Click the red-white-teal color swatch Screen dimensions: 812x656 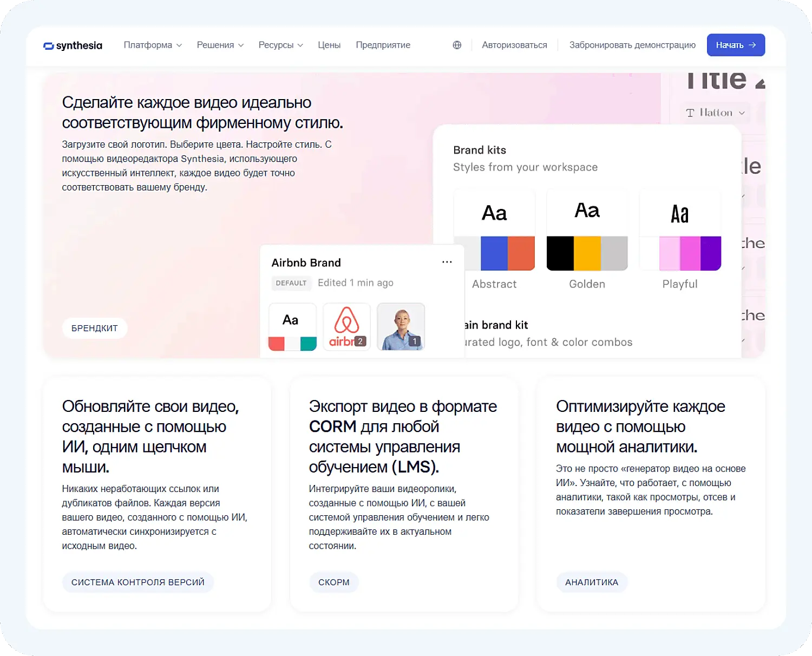(x=292, y=342)
